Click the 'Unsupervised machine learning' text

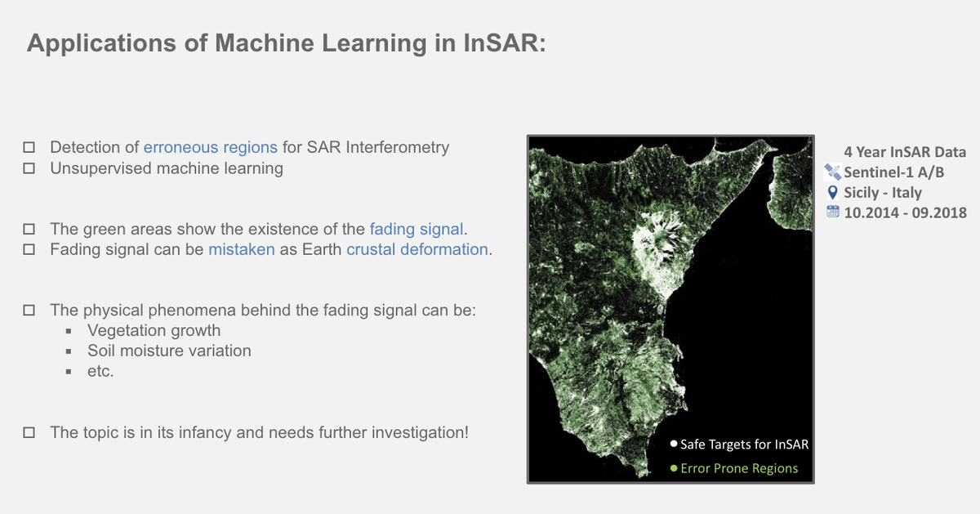167,169
